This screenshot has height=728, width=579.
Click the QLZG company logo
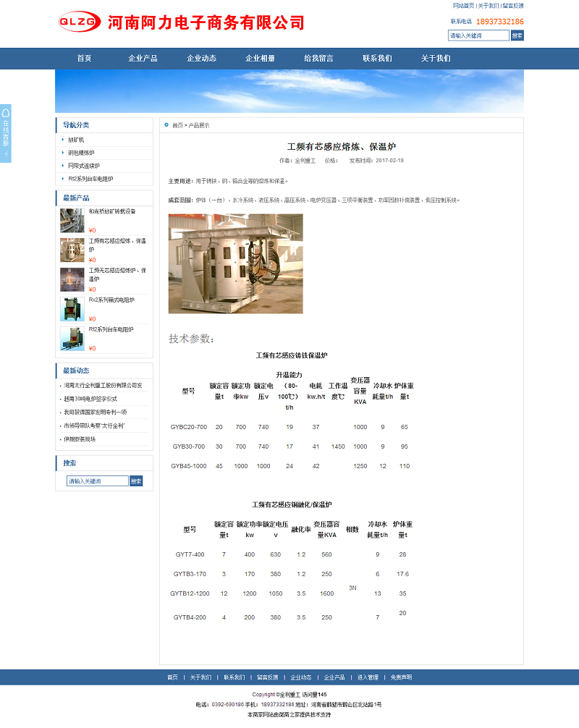pos(79,22)
